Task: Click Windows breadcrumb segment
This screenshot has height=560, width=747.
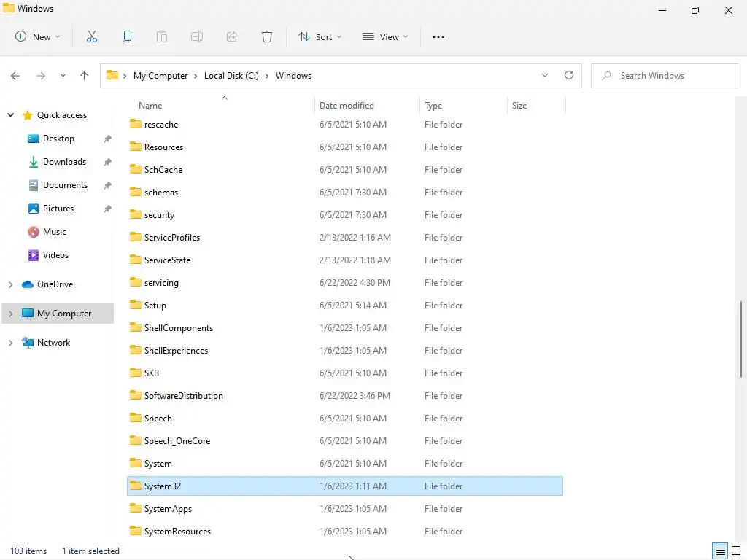Action: coord(293,76)
